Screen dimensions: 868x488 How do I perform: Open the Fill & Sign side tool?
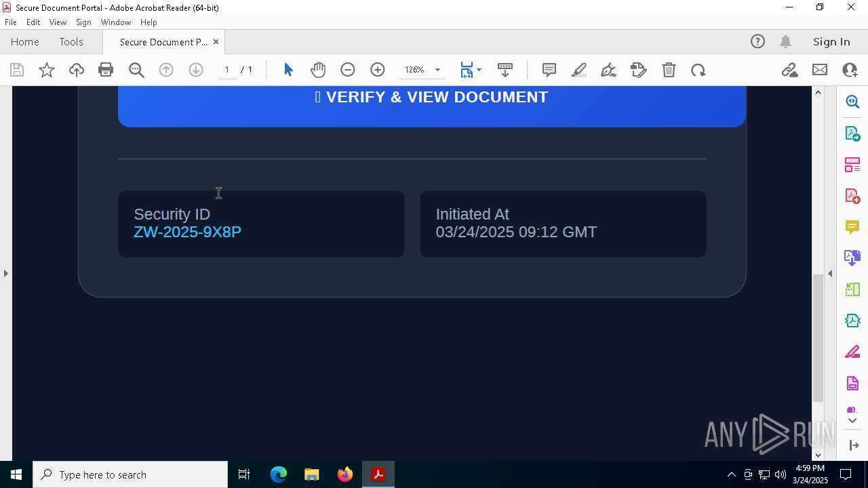click(x=852, y=352)
